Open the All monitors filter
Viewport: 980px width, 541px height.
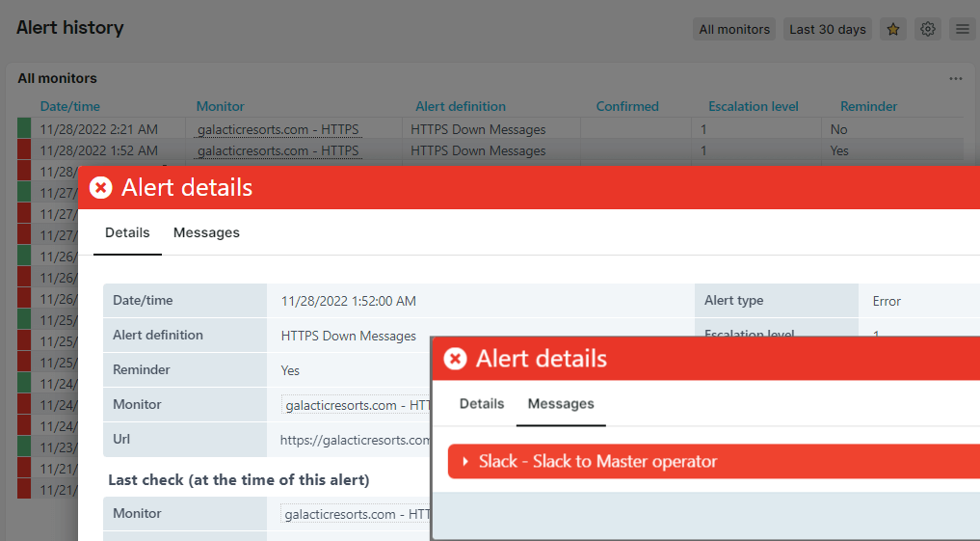[x=733, y=29]
